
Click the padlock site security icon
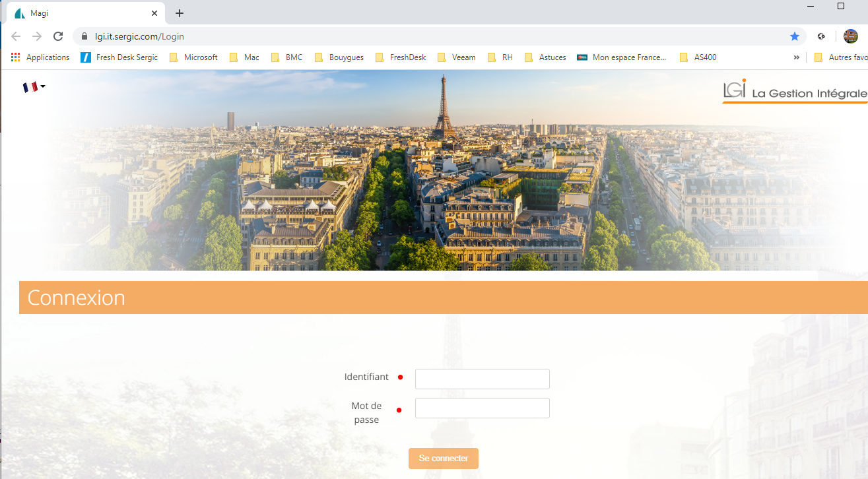(84, 36)
